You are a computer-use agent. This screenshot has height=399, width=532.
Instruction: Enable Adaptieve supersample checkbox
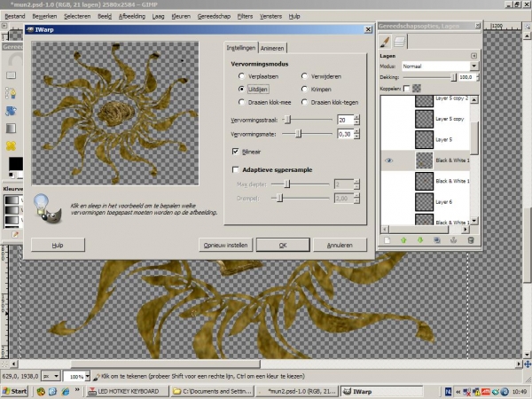pos(236,169)
